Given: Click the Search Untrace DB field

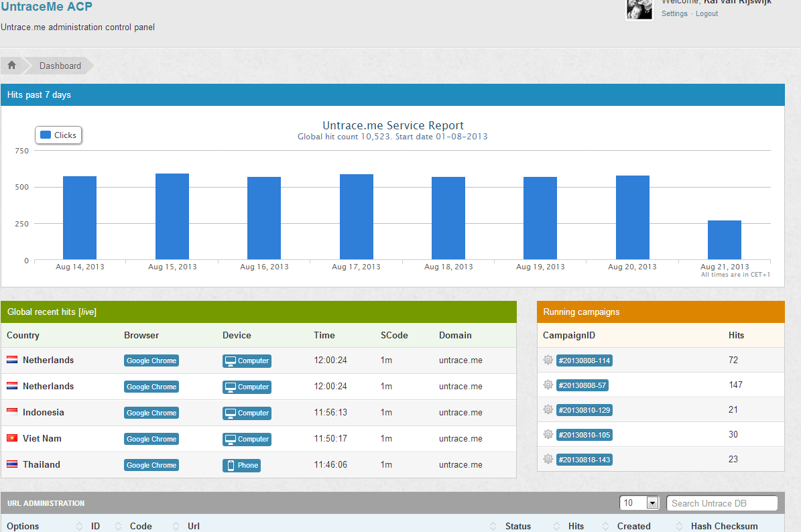Looking at the screenshot, I should point(722,503).
